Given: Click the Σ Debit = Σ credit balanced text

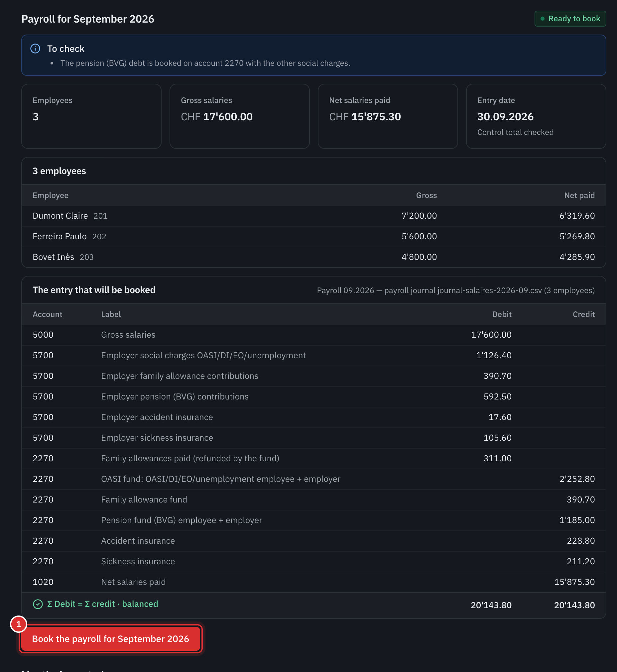Looking at the screenshot, I should [102, 604].
